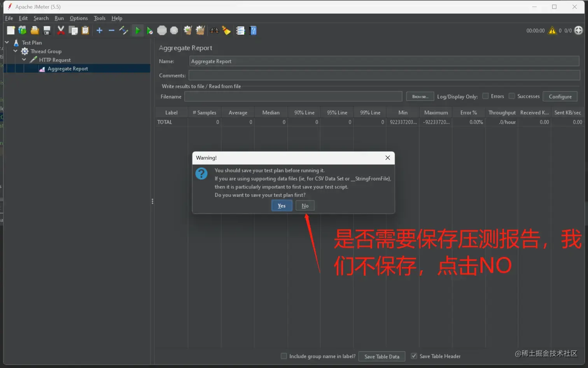Uncheck Save Table Header checkbox
Image resolution: width=588 pixels, height=368 pixels.
point(414,356)
